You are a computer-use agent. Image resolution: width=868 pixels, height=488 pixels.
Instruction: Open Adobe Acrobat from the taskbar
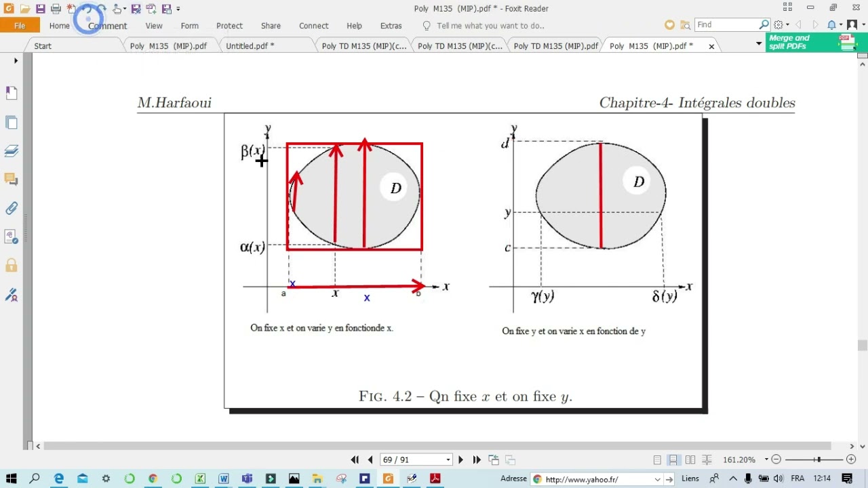pos(435,479)
